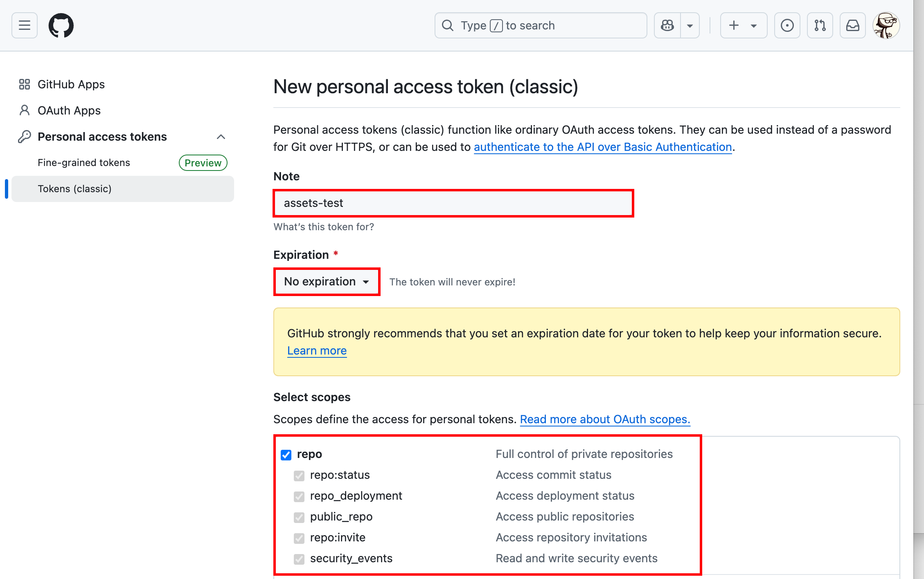Focus the Note field with assets-test
Image resolution: width=924 pixels, height=579 pixels.
pyautogui.click(x=453, y=203)
